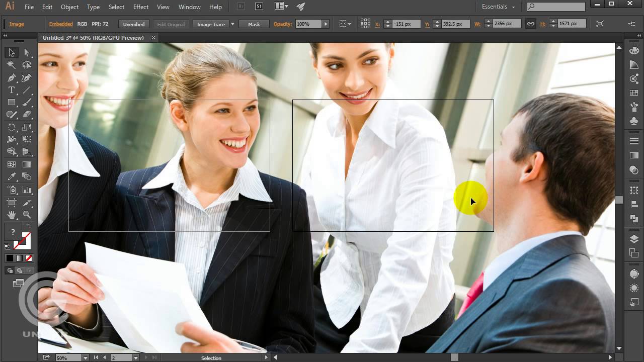Click the Unembed button
Viewport: 644px width, 362px height.
click(x=134, y=24)
